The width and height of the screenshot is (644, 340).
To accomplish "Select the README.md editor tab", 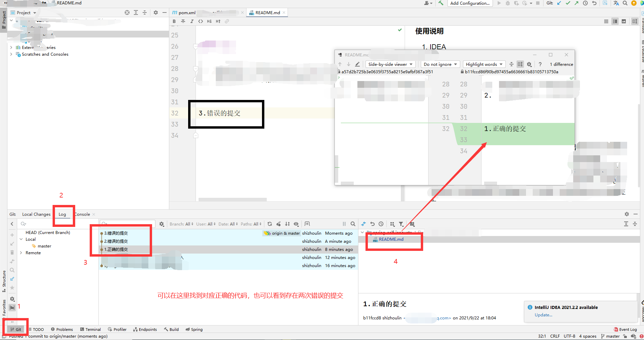I will click(268, 12).
